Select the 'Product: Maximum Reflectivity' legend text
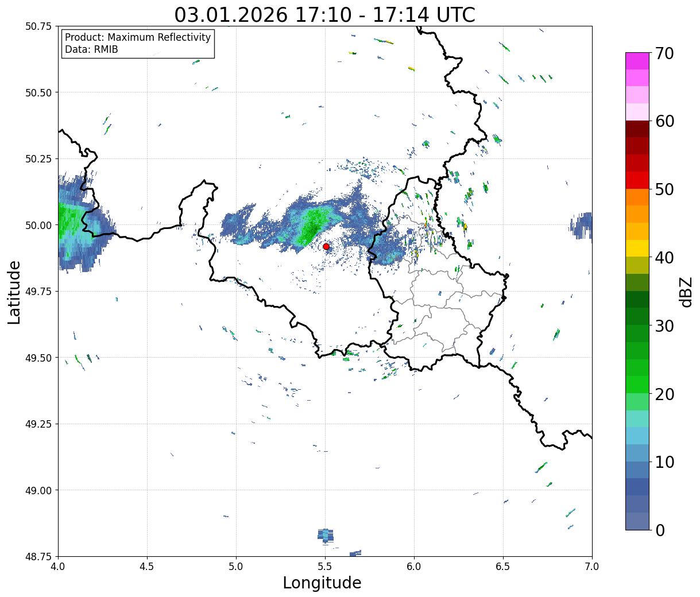The image size is (700, 597). click(x=138, y=37)
